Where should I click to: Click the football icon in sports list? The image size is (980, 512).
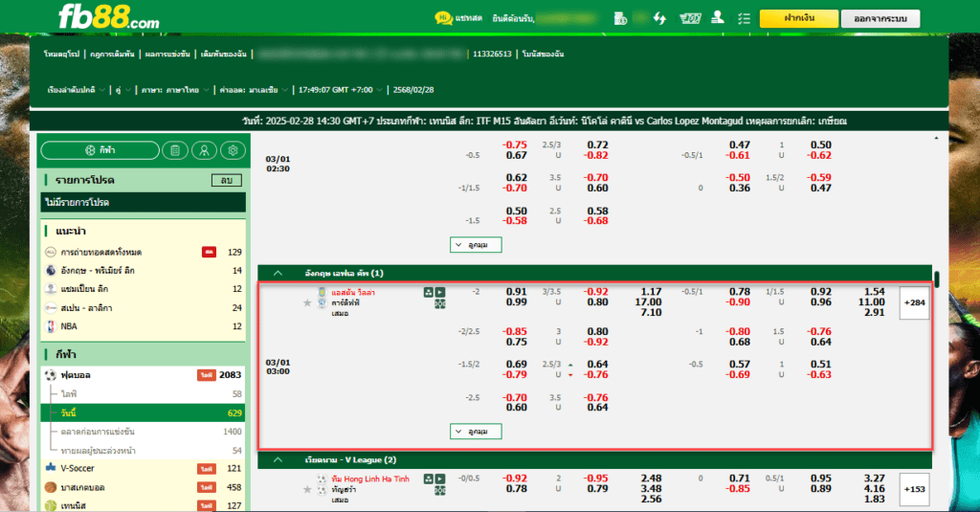(x=51, y=375)
